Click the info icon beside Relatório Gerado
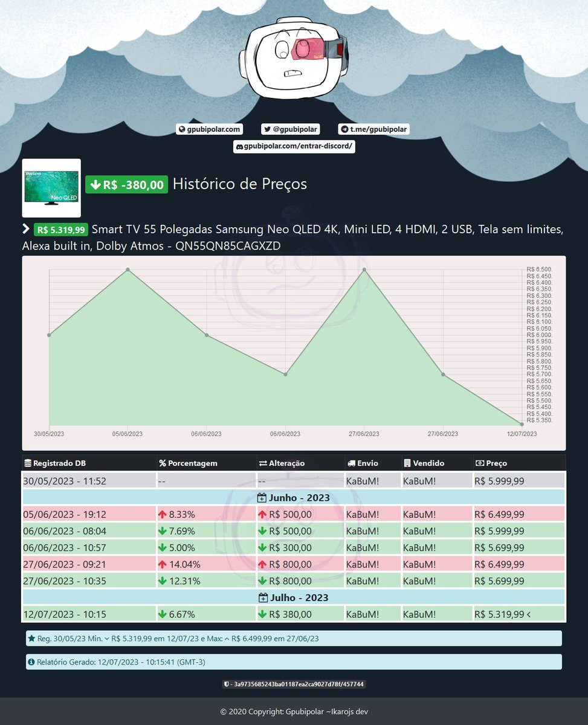 click(x=31, y=662)
